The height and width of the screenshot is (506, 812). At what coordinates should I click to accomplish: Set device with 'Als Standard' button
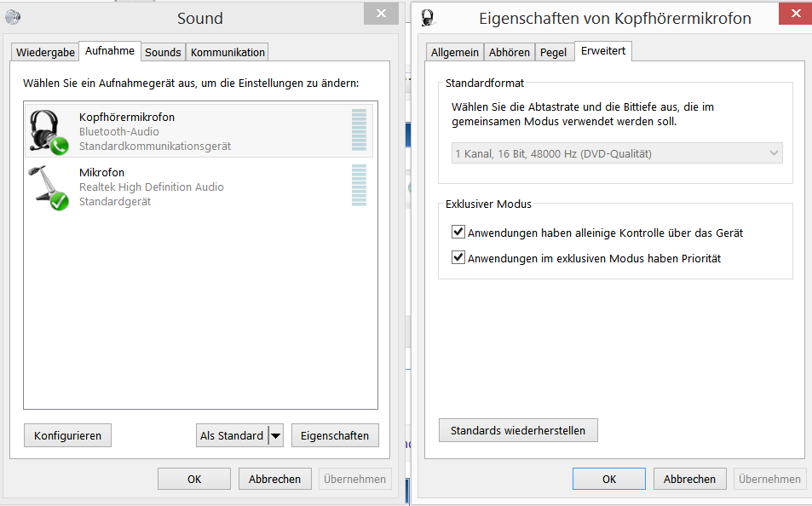[232, 435]
